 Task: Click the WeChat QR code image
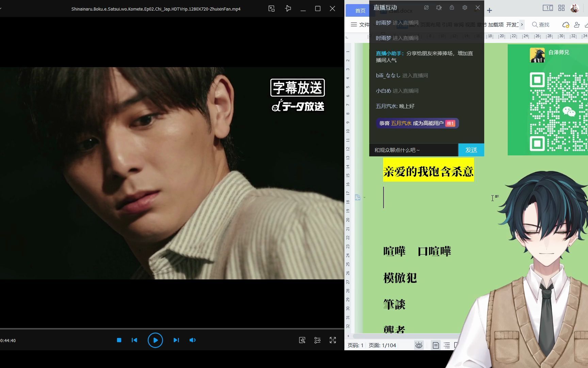(x=558, y=112)
